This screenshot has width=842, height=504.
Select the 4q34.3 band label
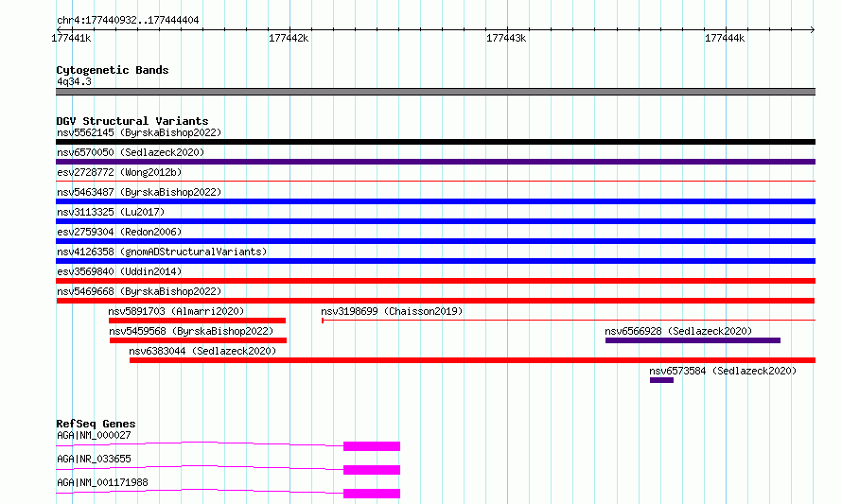click(74, 81)
